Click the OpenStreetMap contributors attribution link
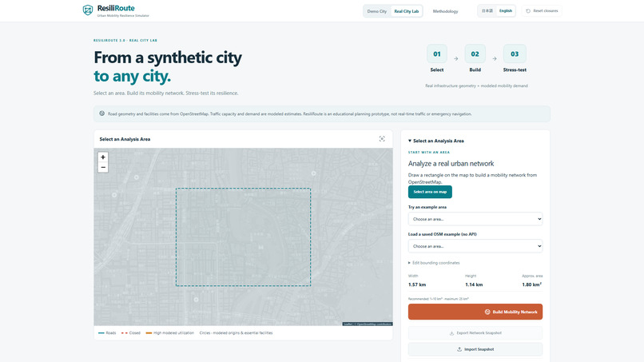This screenshot has width=644, height=362. 374,324
